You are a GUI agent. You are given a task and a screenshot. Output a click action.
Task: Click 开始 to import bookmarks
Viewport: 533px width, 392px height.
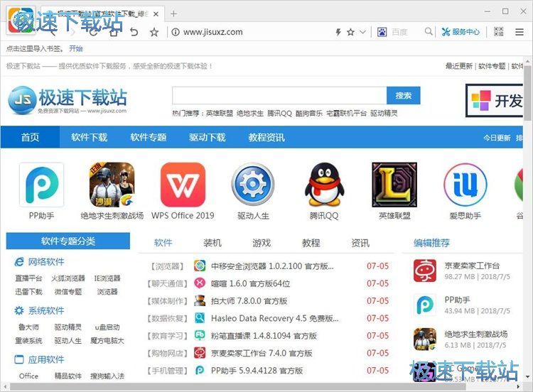(76, 48)
